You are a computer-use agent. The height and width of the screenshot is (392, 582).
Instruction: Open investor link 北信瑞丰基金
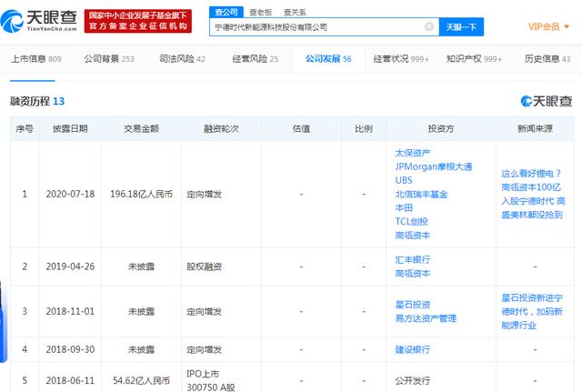tap(421, 194)
